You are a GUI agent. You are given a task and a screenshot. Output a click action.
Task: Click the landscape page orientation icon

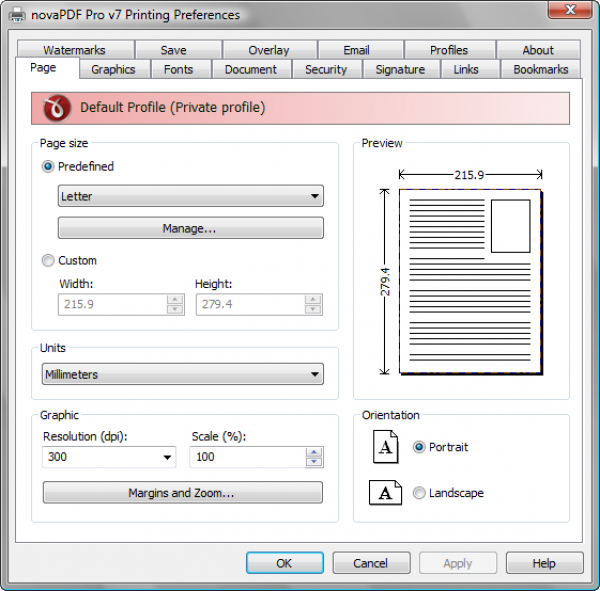point(385,493)
